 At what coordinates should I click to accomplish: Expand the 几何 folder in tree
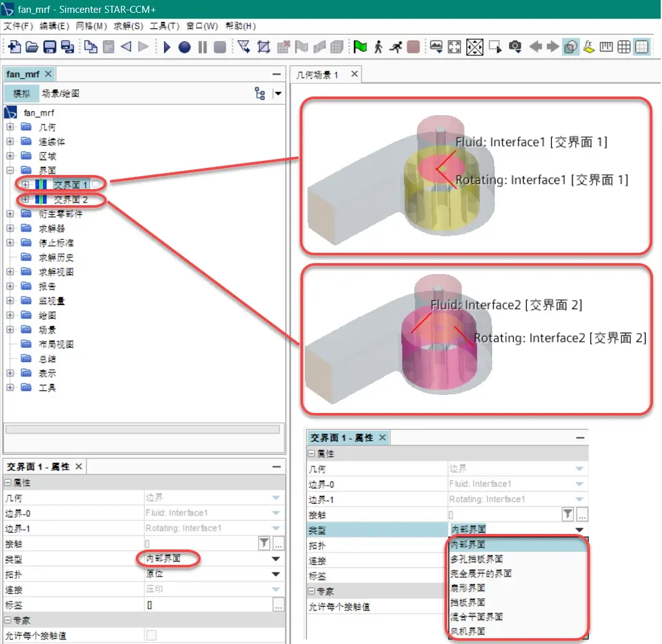[x=10, y=127]
